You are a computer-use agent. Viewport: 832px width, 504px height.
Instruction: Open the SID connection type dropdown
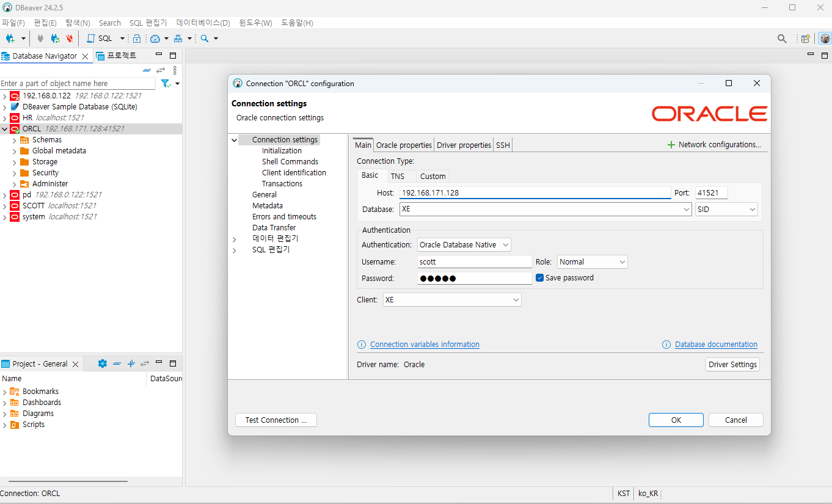pyautogui.click(x=726, y=209)
